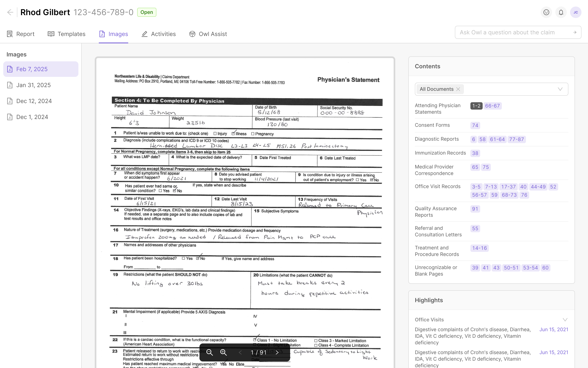Image resolution: width=588 pixels, height=368 pixels.
Task: Click the PDF icon beside Dec 12, 2024
Action: [x=10, y=101]
